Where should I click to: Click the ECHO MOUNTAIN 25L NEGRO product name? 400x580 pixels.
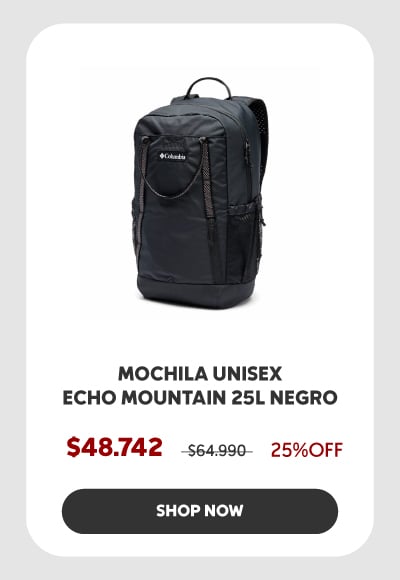coord(200,398)
